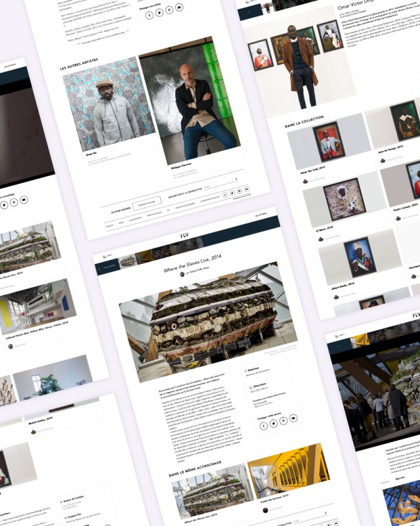Share article on Twitter, top page
The width and height of the screenshot is (420, 526).
point(159,12)
